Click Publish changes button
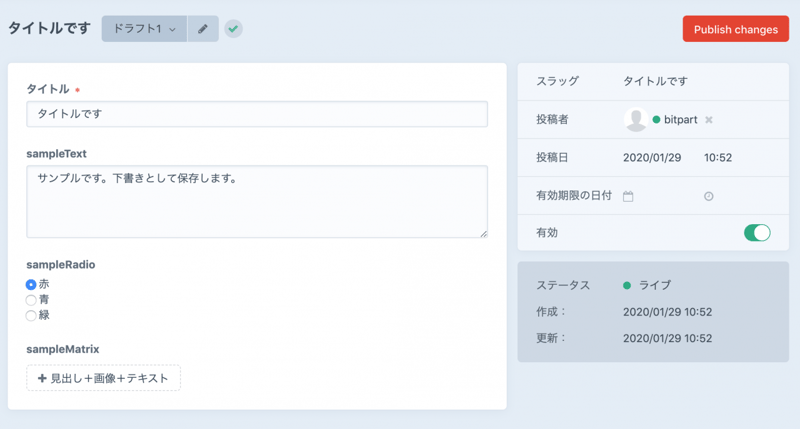 [735, 29]
